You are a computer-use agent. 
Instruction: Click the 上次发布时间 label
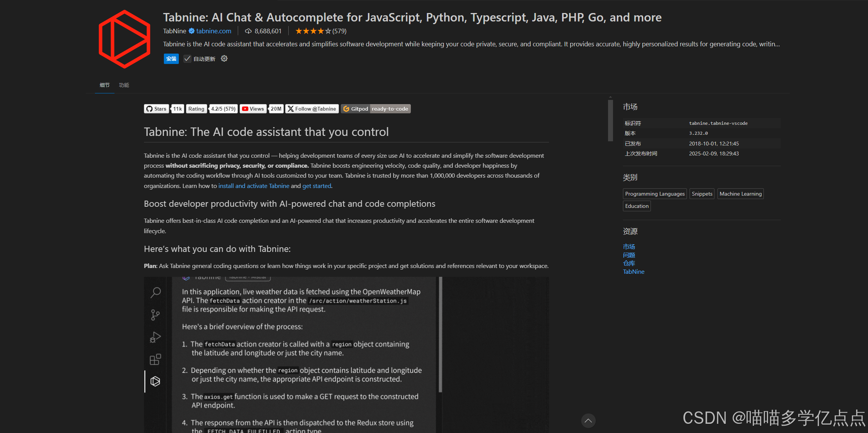(x=641, y=154)
